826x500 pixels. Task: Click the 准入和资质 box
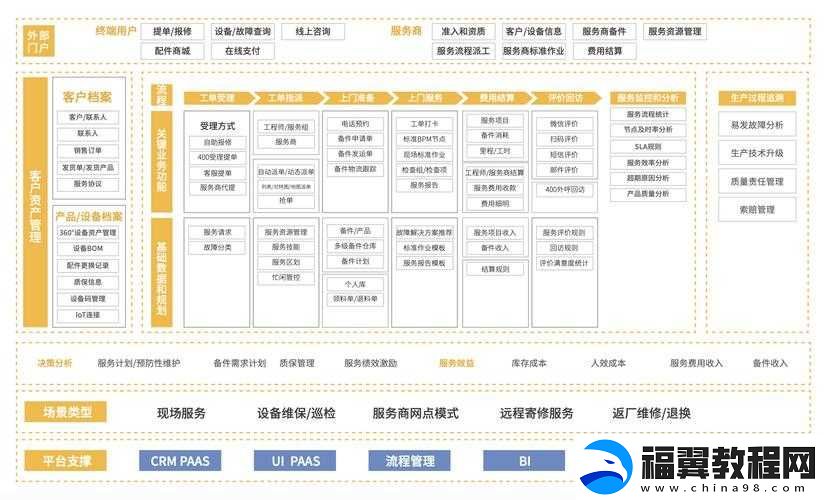pyautogui.click(x=463, y=32)
